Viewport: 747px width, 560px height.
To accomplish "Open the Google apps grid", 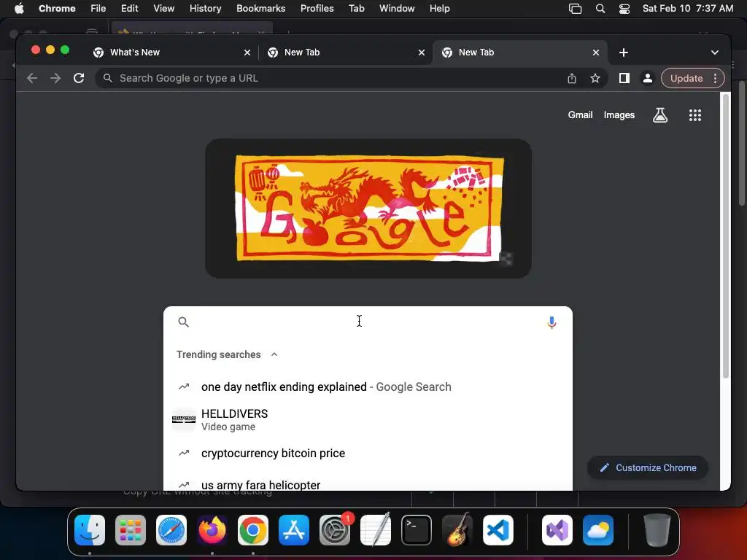I will point(695,114).
